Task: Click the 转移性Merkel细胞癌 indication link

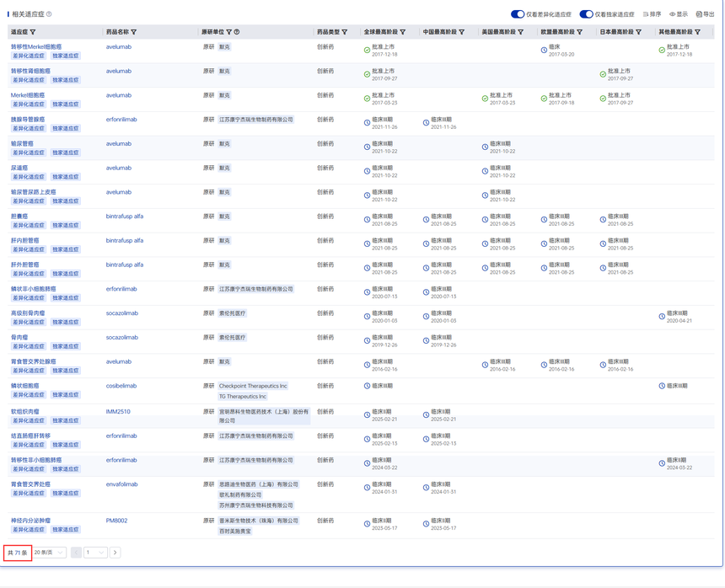Action: [35, 47]
